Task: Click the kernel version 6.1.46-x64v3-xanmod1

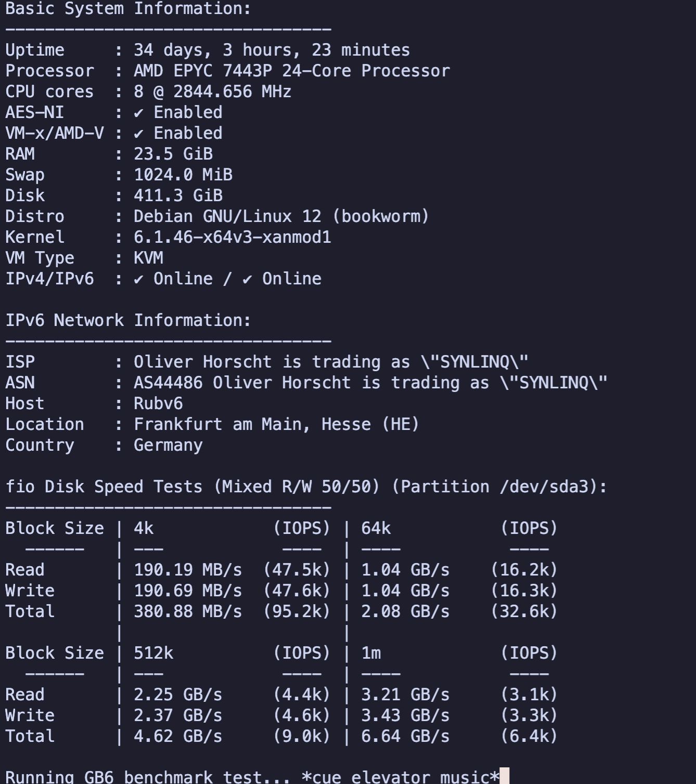Action: tap(233, 237)
